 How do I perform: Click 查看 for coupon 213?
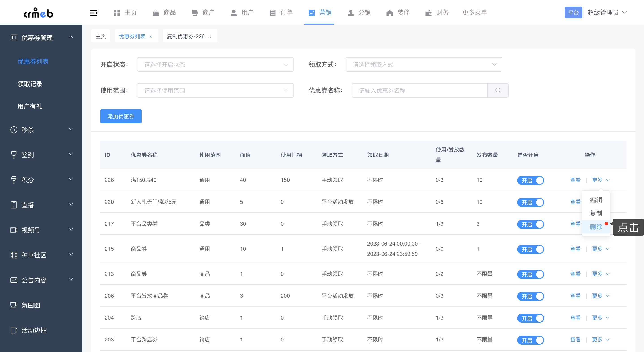pos(575,274)
